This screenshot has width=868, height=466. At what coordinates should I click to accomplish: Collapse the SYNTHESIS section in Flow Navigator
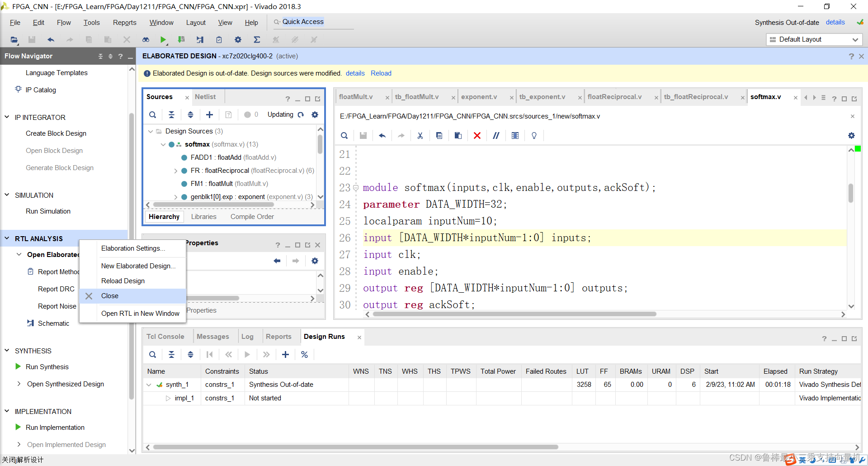tap(7, 351)
